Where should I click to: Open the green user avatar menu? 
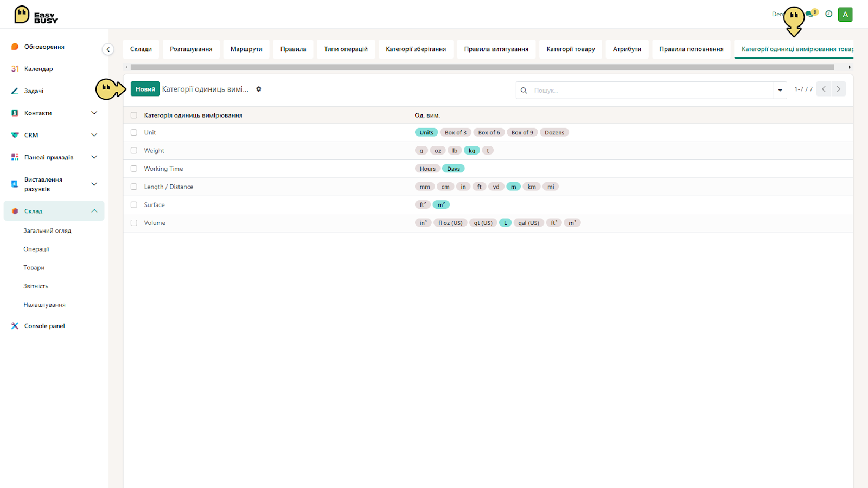point(845,15)
